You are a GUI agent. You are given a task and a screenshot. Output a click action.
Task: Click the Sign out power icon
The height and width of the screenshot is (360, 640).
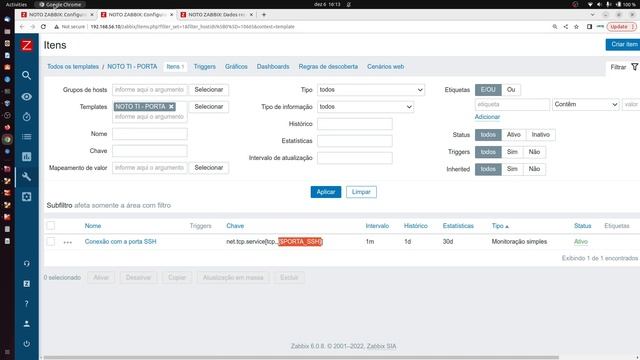tap(27, 344)
